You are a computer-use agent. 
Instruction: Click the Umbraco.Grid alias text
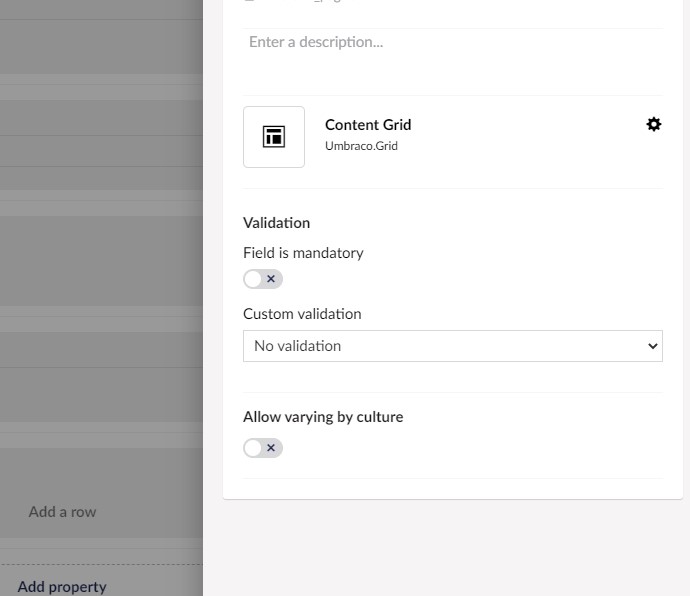(x=361, y=146)
